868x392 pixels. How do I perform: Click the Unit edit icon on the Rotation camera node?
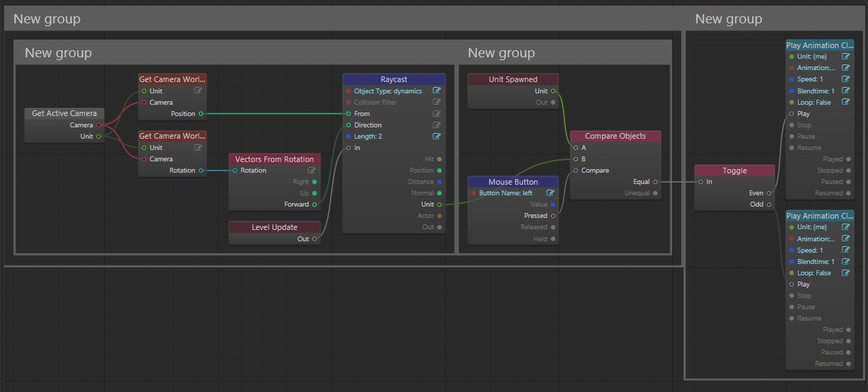point(199,147)
